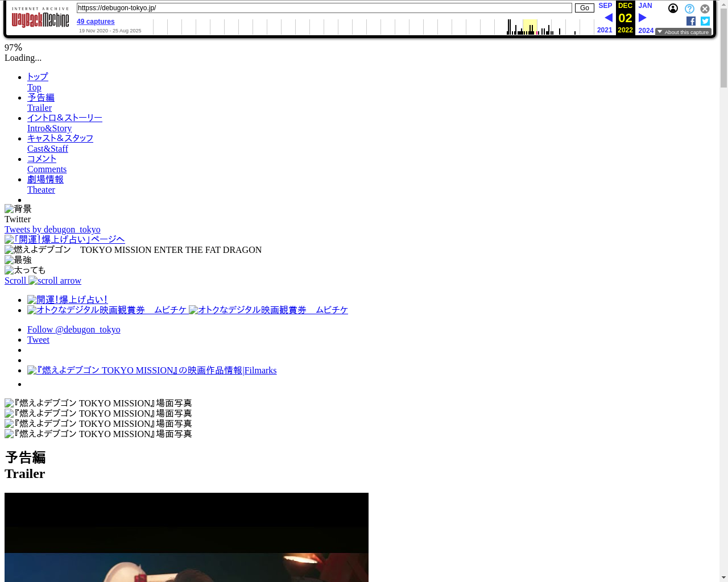Jump to SEP 2021 capture
728x582 pixels.
(x=605, y=6)
